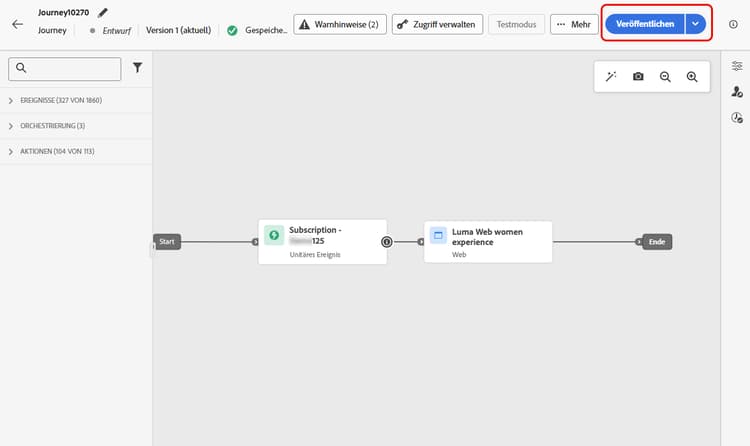Go back using the left arrow icon
The height and width of the screenshot is (446, 750).
[x=18, y=24]
